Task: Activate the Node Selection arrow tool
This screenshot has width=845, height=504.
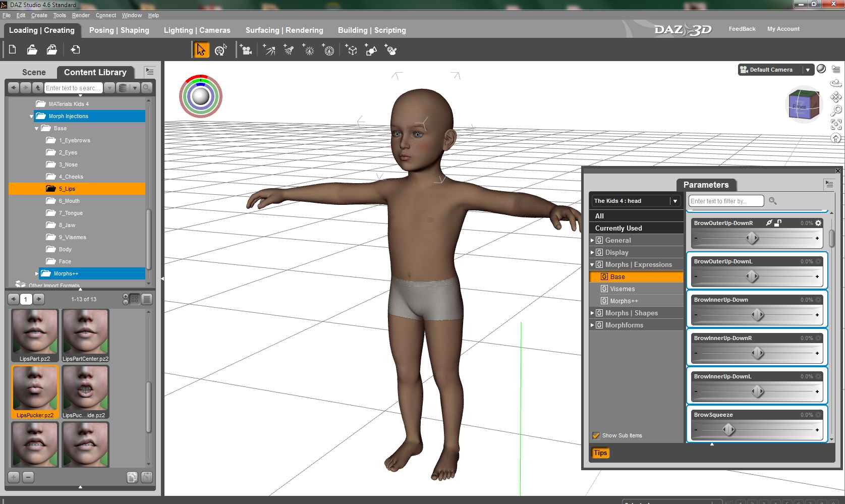Action: tap(201, 50)
